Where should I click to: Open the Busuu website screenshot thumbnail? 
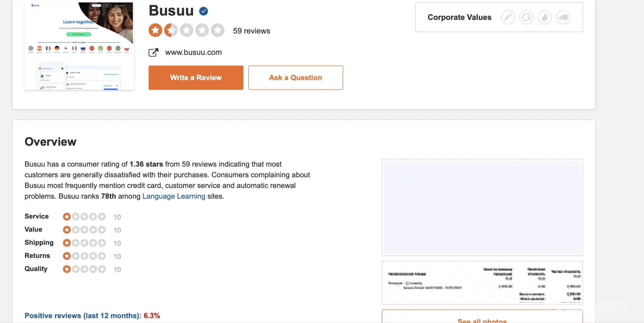tap(79, 46)
